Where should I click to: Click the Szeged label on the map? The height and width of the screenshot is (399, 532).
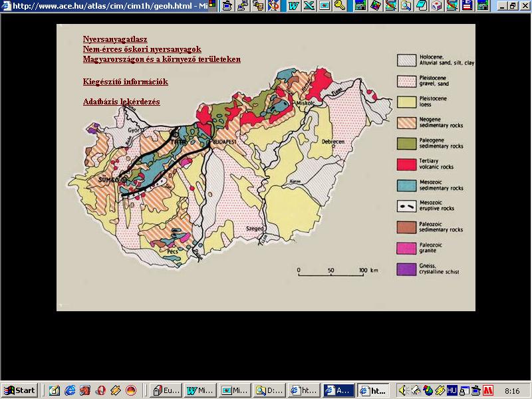pyautogui.click(x=255, y=229)
